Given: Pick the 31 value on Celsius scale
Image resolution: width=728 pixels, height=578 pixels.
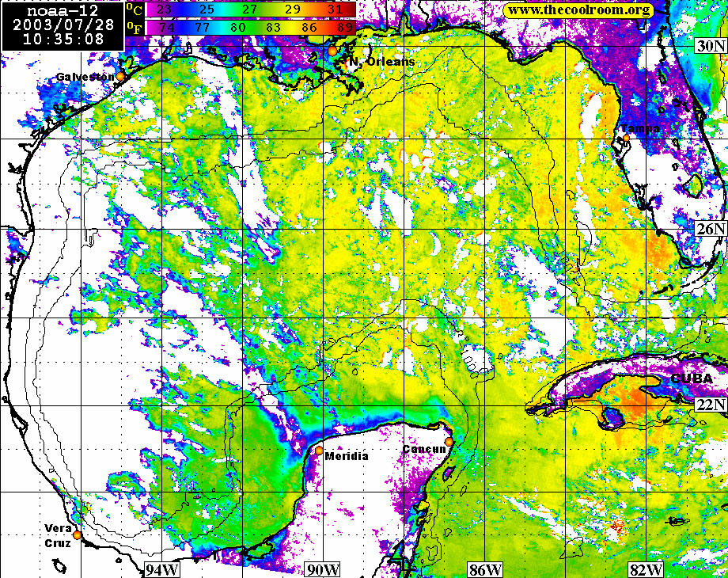Looking at the screenshot, I should click(x=336, y=10).
